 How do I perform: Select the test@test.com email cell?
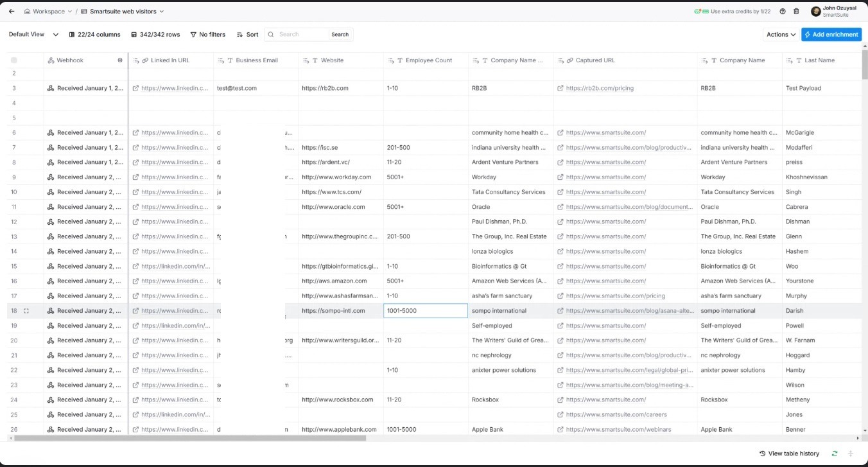click(256, 88)
